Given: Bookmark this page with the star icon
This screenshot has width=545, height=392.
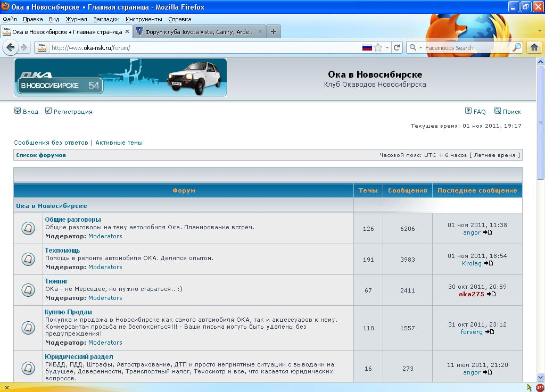Looking at the screenshot, I should (378, 48).
